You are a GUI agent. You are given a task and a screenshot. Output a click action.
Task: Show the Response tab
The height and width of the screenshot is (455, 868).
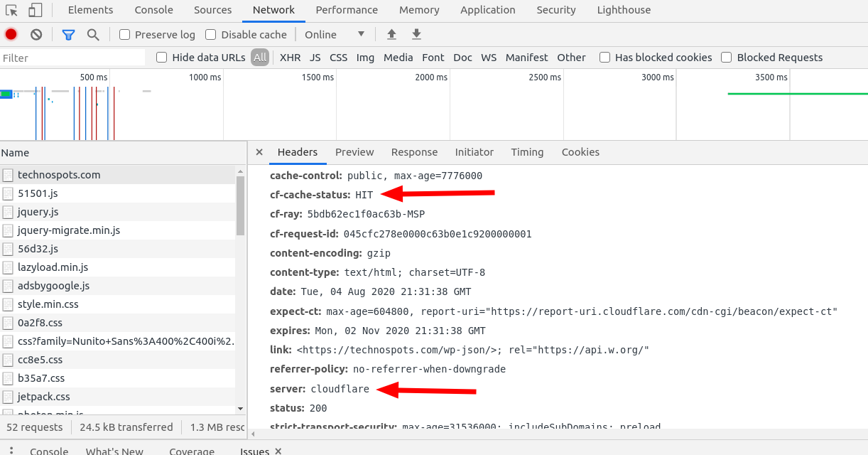pyautogui.click(x=414, y=152)
